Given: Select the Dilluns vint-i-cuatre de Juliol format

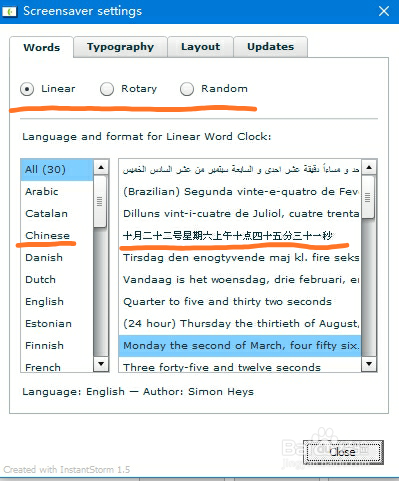Looking at the screenshot, I should click(x=240, y=214).
